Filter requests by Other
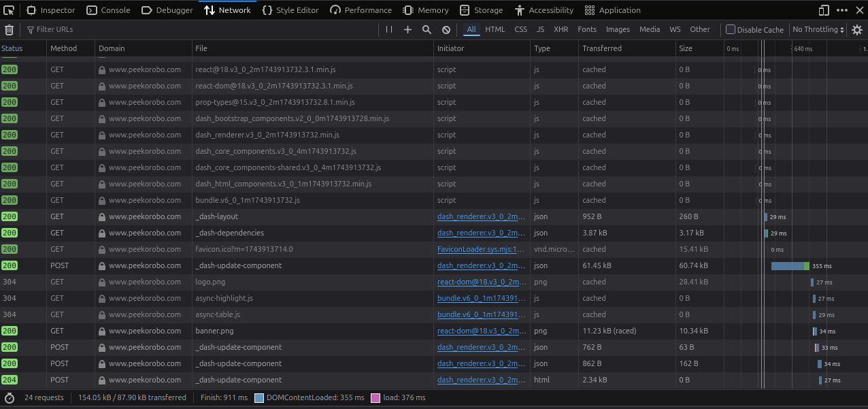 click(700, 29)
